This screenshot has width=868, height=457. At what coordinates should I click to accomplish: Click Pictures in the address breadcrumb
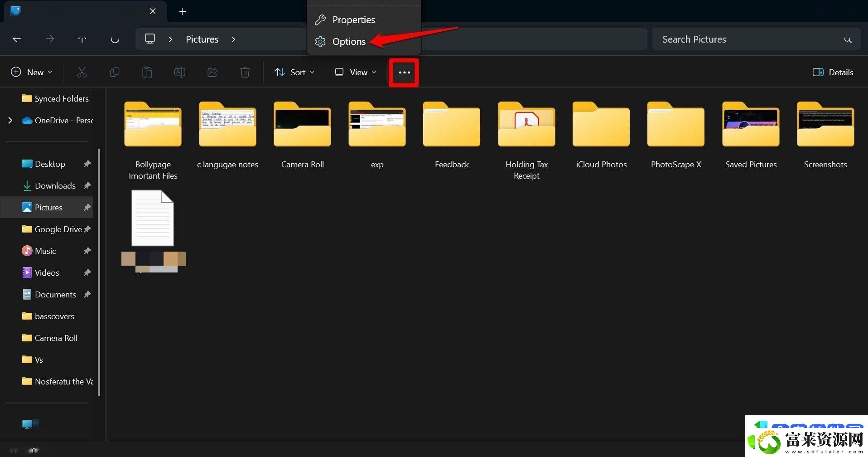click(202, 39)
